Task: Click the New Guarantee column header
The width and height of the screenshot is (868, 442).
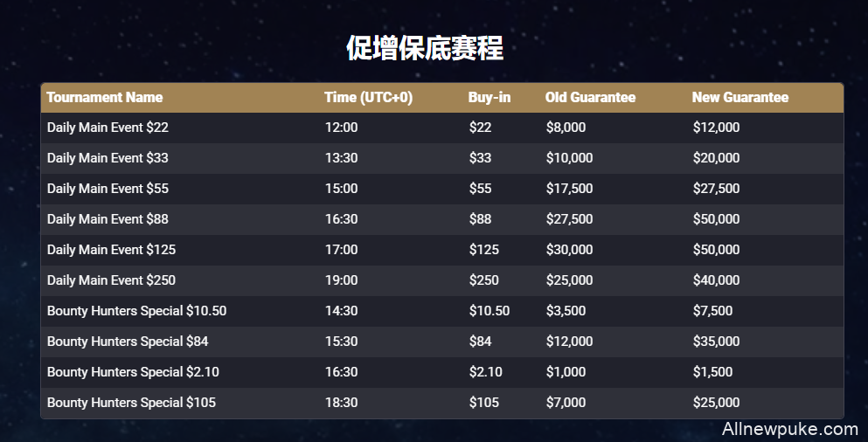Action: (740, 97)
